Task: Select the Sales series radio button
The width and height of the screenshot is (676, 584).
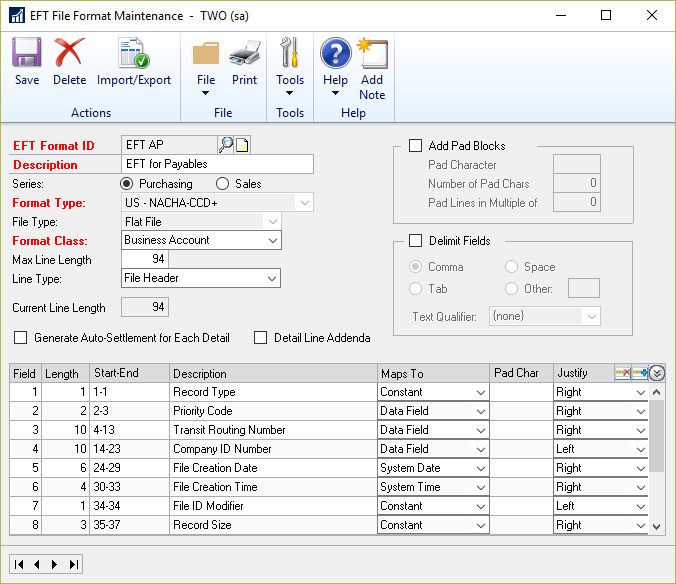Action: 223,184
